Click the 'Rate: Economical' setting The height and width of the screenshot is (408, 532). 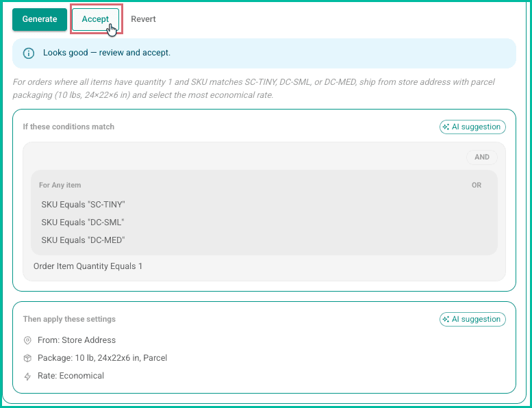(x=71, y=376)
